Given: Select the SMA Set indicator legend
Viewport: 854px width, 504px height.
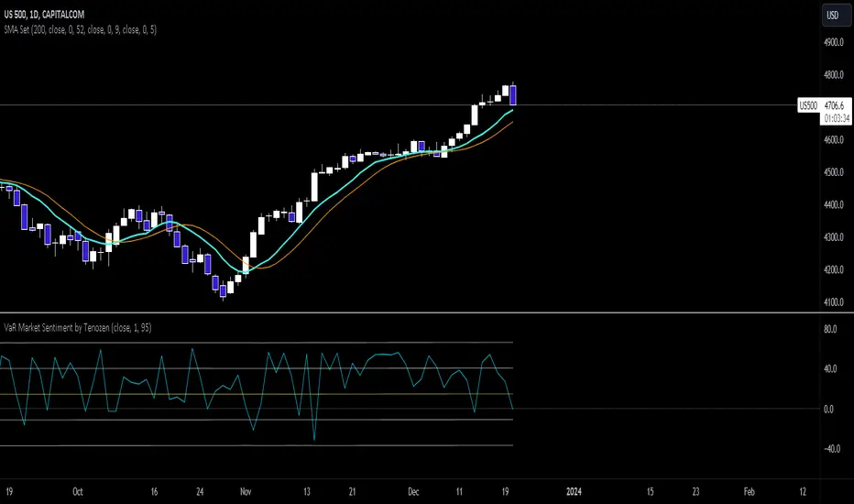Looking at the screenshot, I should click(80, 30).
